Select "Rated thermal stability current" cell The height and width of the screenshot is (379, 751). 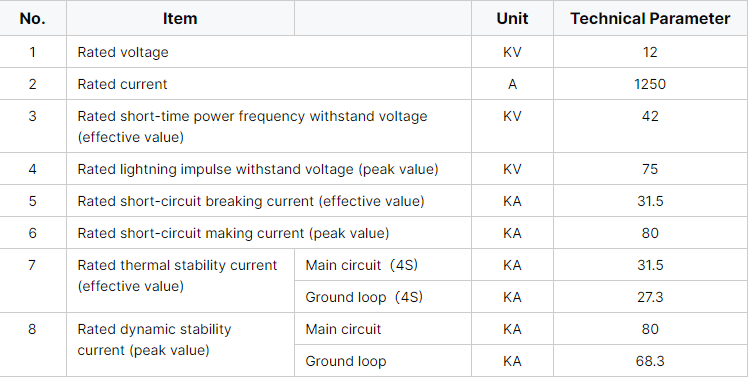pyautogui.click(x=181, y=280)
